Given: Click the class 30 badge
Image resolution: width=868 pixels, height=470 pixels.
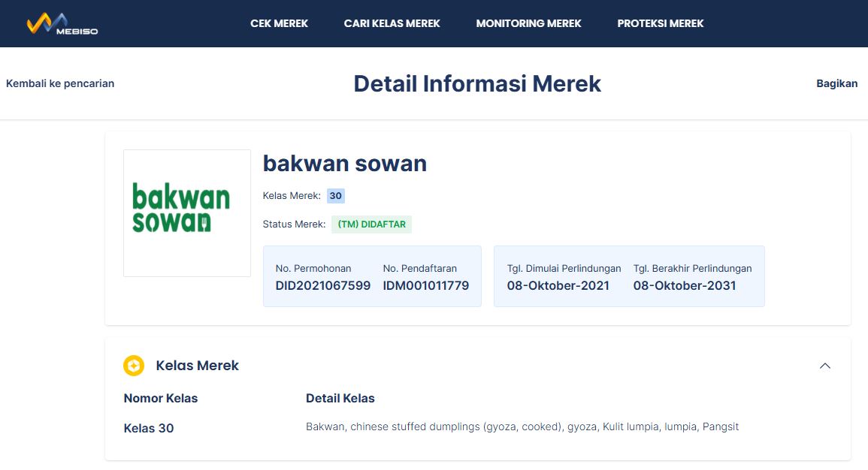Looking at the screenshot, I should (x=335, y=196).
